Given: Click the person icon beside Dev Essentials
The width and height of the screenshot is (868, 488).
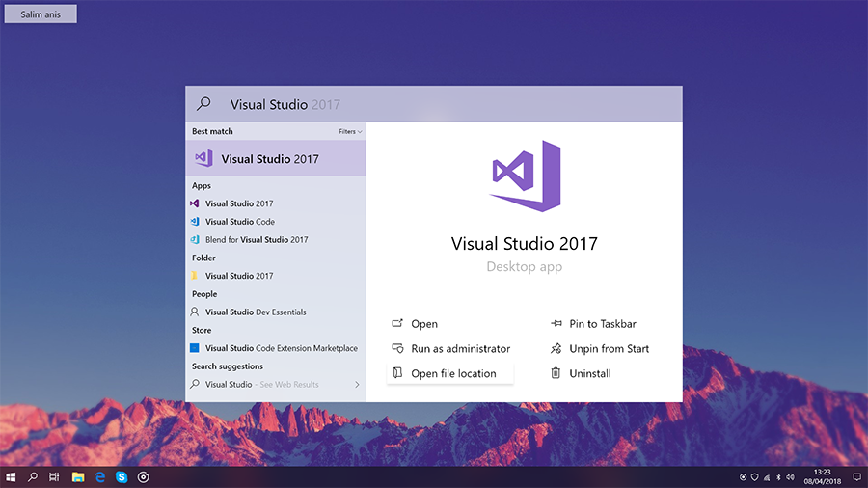Looking at the screenshot, I should (x=194, y=312).
